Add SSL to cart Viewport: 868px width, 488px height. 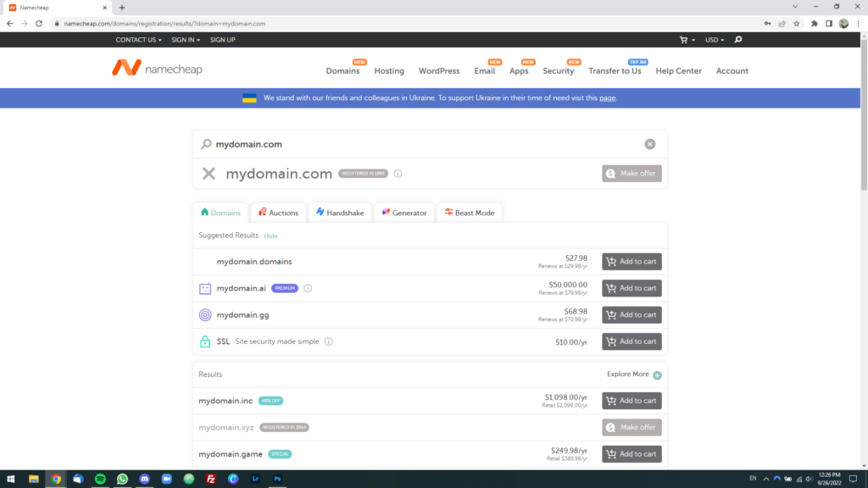point(632,341)
